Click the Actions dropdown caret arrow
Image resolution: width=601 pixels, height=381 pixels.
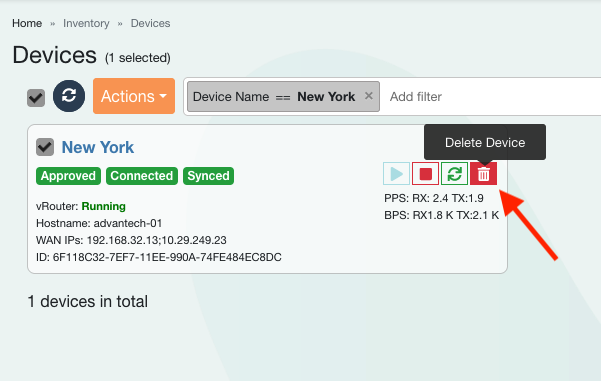coord(163,96)
